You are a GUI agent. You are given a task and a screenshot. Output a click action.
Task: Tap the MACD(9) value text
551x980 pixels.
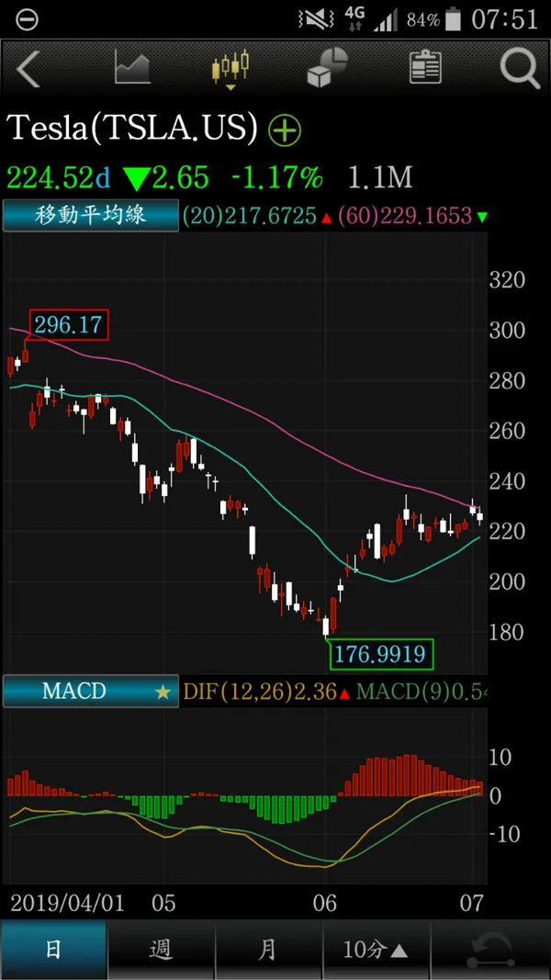click(x=422, y=692)
